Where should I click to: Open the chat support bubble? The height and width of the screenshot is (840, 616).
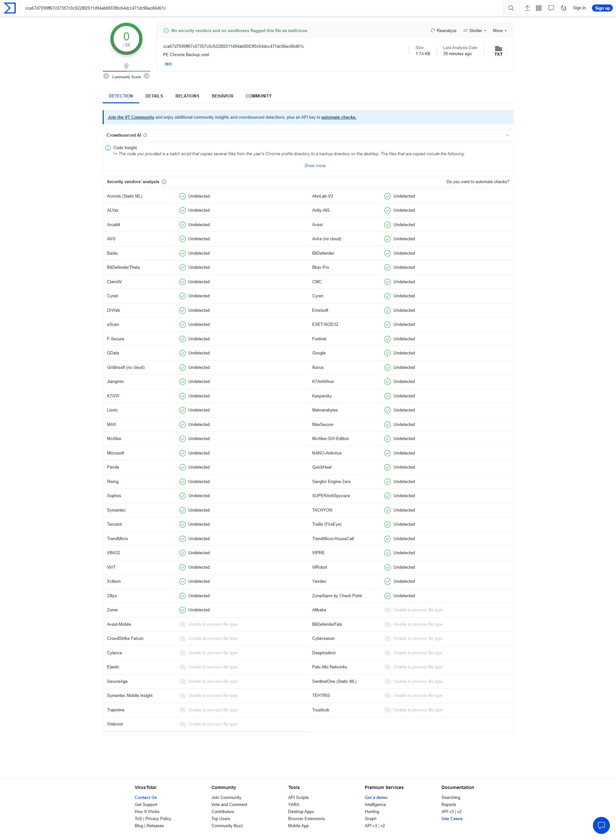tap(601, 825)
